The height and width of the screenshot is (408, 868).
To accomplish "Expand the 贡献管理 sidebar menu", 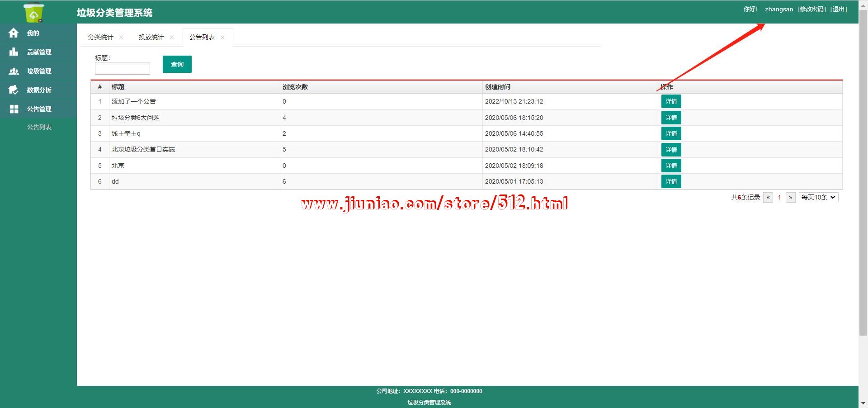I will click(x=38, y=52).
